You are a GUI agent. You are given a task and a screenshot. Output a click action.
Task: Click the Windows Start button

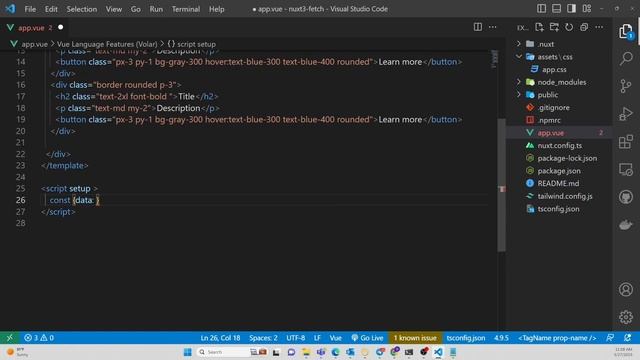point(187,351)
